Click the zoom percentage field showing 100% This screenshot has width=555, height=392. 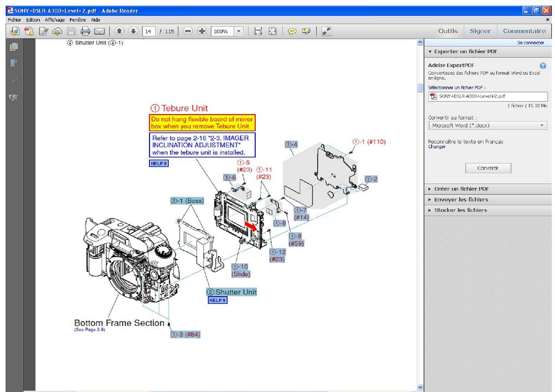[x=223, y=31]
